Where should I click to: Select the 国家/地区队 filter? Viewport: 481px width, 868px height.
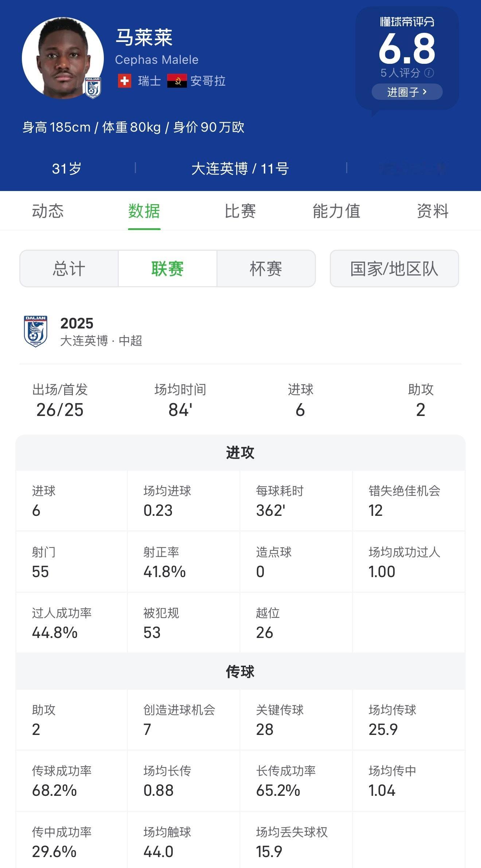tap(394, 269)
